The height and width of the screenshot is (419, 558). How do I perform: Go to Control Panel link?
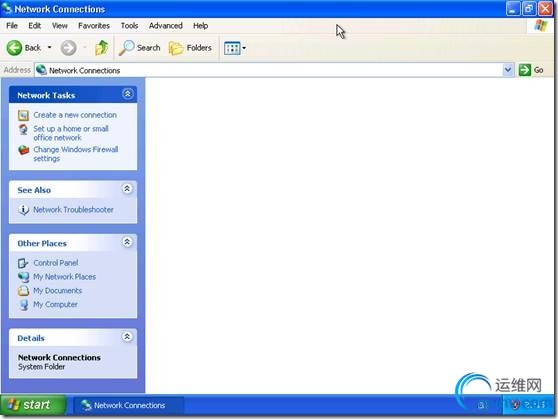pos(56,263)
